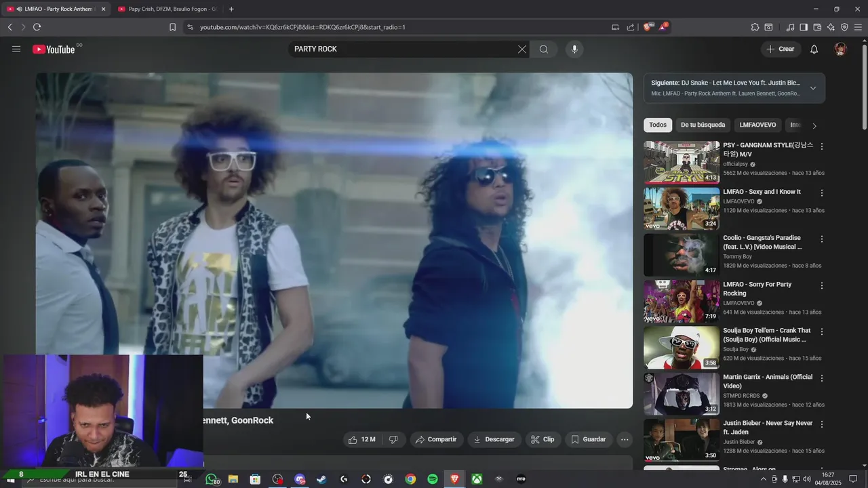Select the Todos filter chip
868x488 pixels.
(x=658, y=125)
